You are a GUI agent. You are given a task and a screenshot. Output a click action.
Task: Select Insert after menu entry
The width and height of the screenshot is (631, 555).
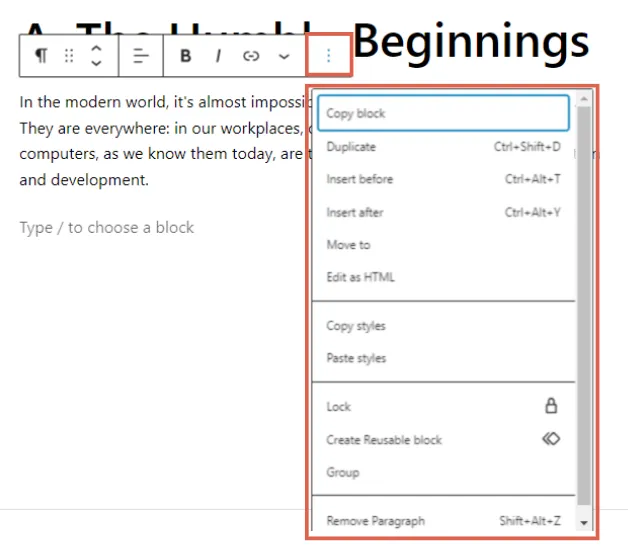[443, 212]
